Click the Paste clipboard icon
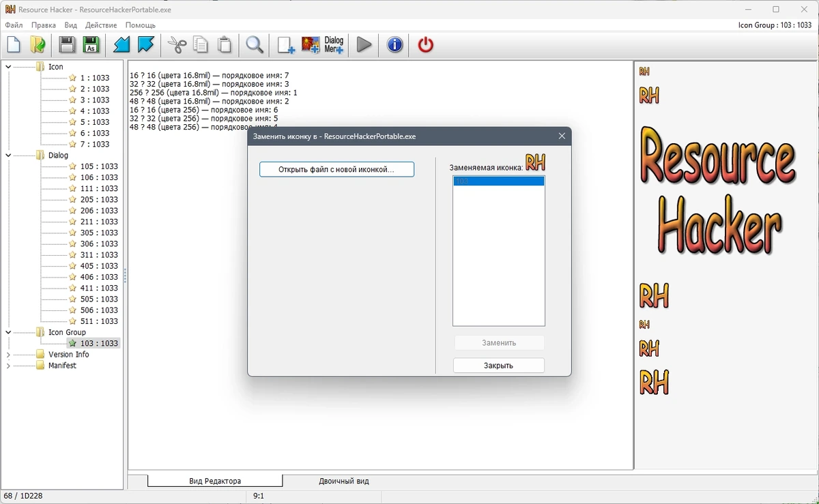The width and height of the screenshot is (819, 504). (x=225, y=45)
